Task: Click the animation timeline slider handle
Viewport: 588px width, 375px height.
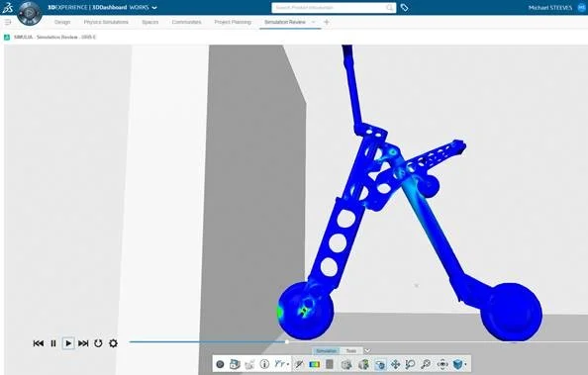Action: [x=287, y=341]
